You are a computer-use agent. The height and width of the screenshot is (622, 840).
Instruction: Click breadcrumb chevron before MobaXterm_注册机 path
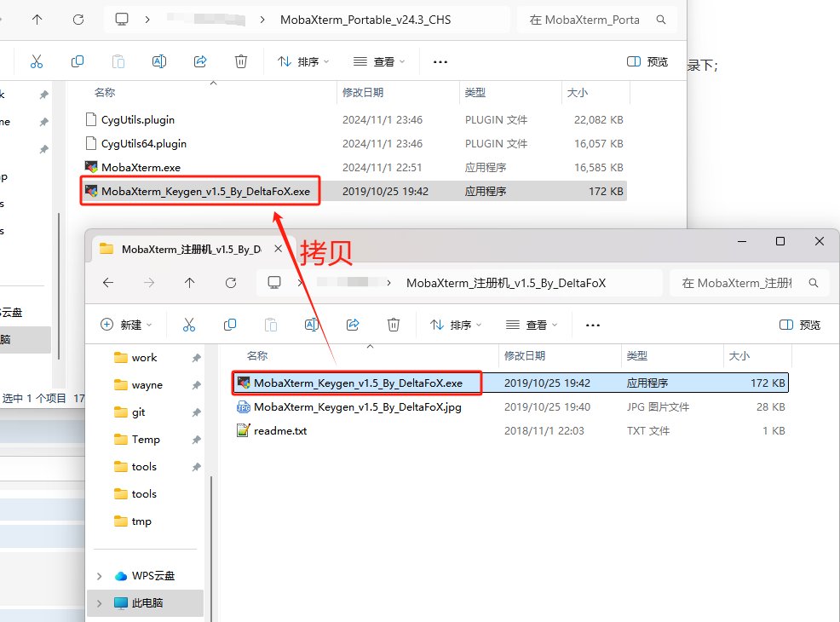[x=388, y=283]
